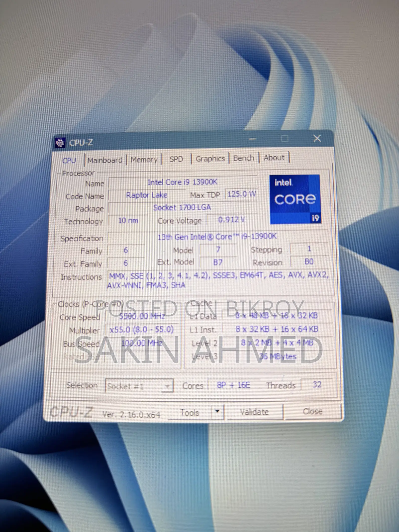
Task: Open the Socket #1 selection dropdown
Action: pos(139,386)
